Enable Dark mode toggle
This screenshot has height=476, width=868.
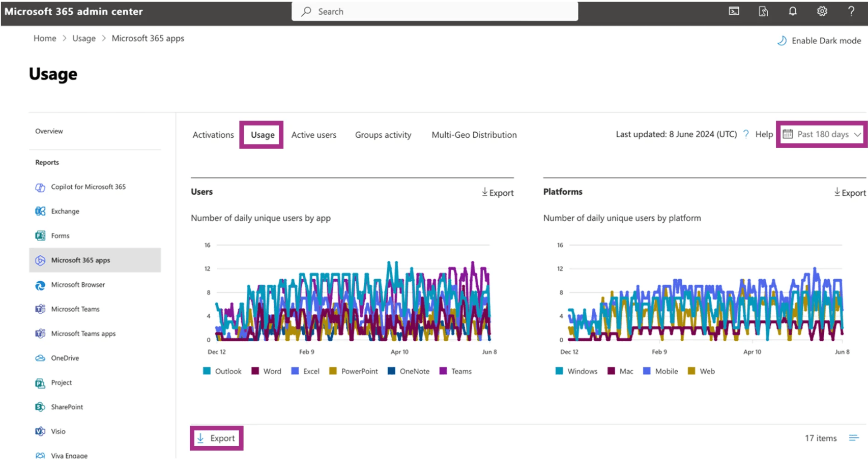pos(819,41)
